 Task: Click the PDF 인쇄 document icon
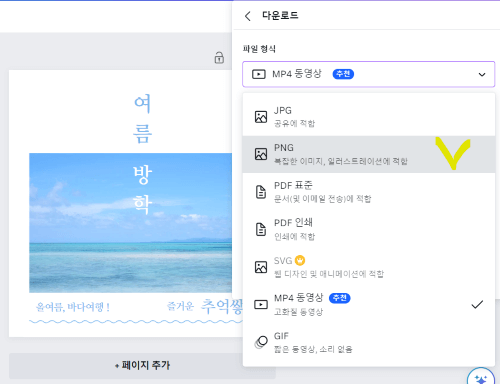coord(261,229)
